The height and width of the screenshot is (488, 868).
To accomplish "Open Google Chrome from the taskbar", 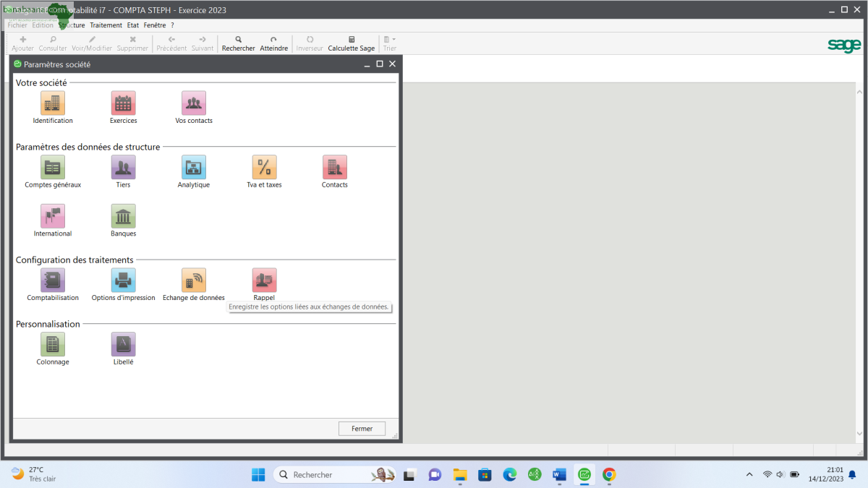I will (x=609, y=475).
